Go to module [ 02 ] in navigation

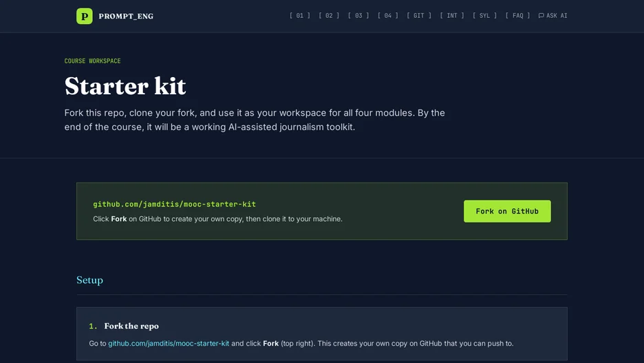tap(329, 16)
